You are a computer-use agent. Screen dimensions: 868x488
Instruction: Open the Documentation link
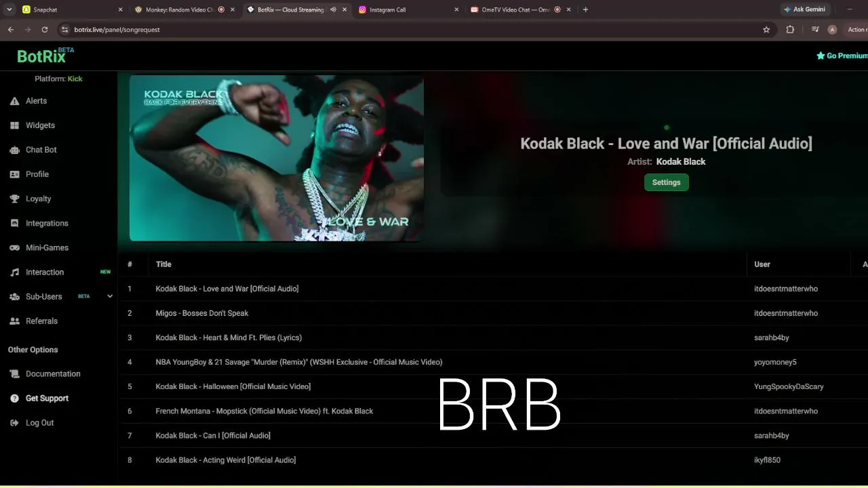point(53,374)
